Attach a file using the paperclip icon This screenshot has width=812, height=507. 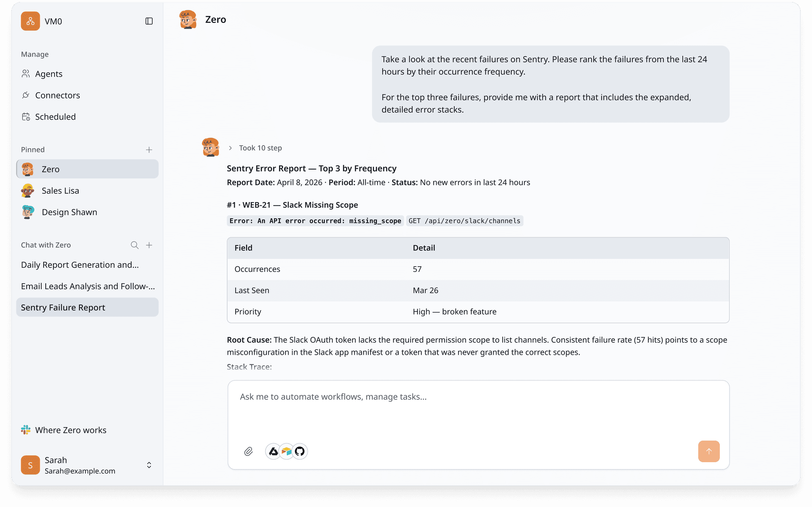tap(249, 451)
